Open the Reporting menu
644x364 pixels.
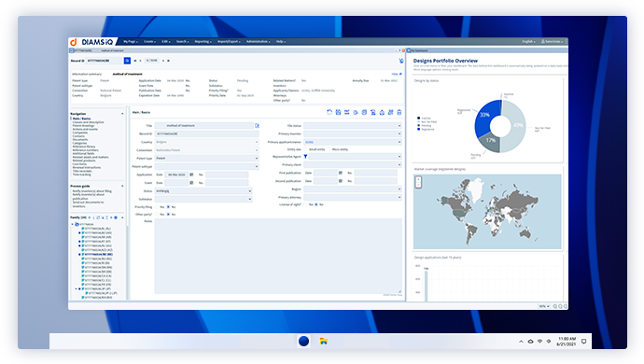pyautogui.click(x=203, y=41)
